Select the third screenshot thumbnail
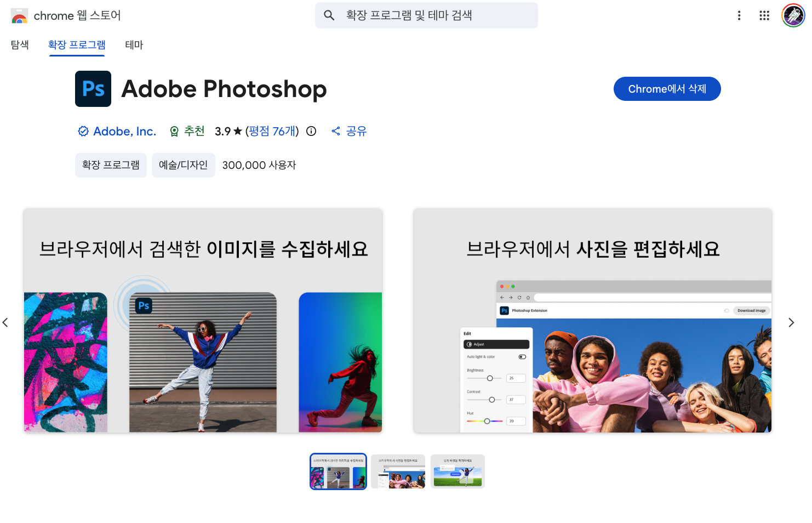 point(458,471)
